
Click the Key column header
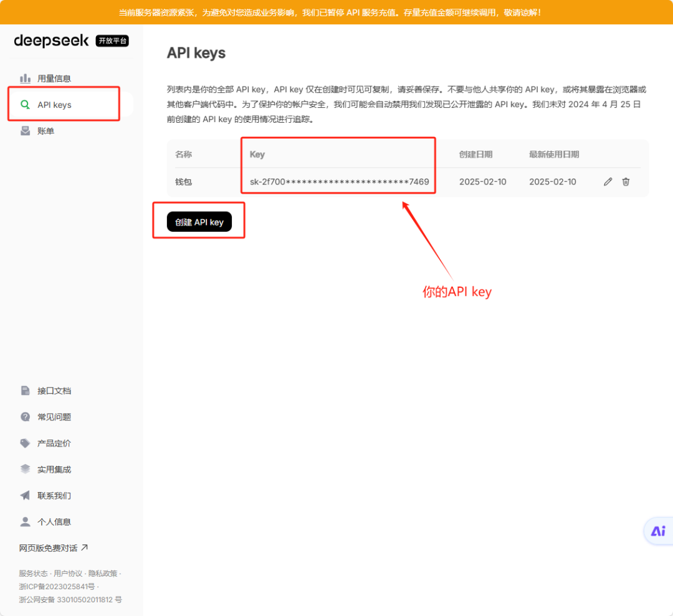[257, 154]
